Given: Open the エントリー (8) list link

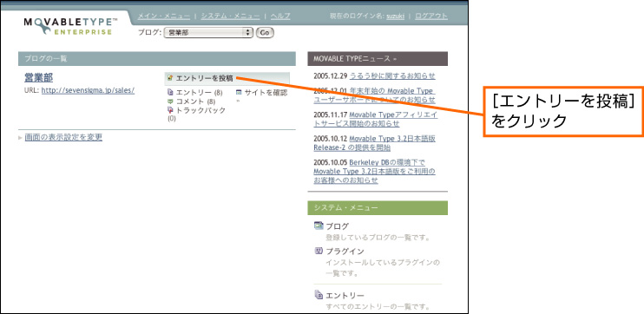Looking at the screenshot, I should point(200,93).
